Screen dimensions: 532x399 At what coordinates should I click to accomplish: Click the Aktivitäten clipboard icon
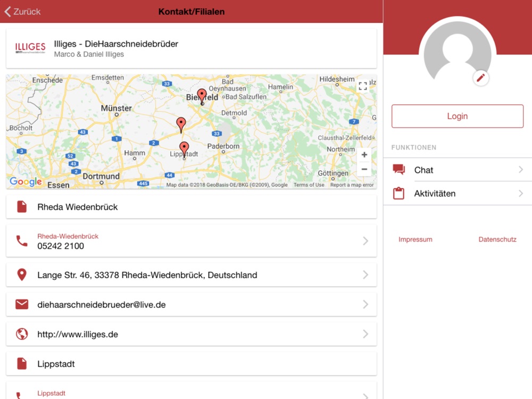[x=398, y=194]
